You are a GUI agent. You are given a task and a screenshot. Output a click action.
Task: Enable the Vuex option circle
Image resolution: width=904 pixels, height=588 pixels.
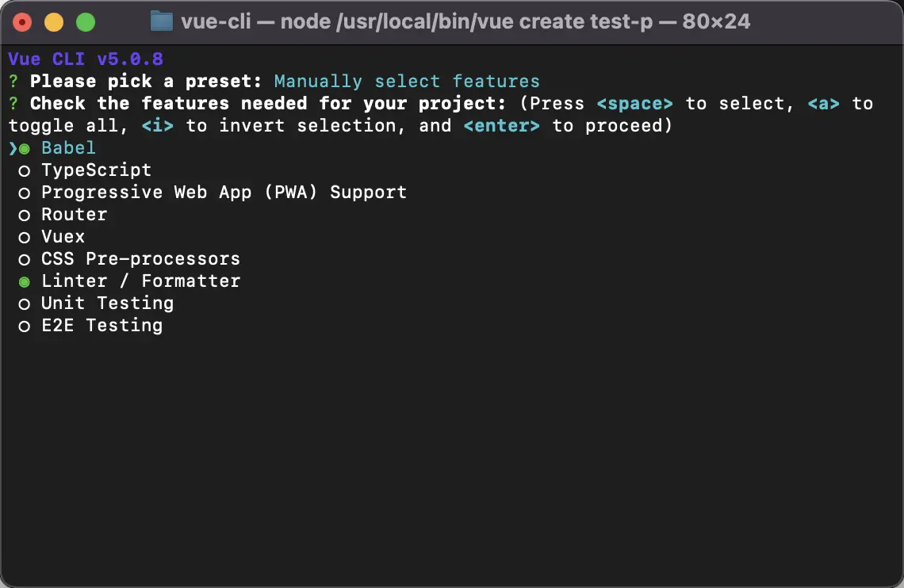pos(25,237)
